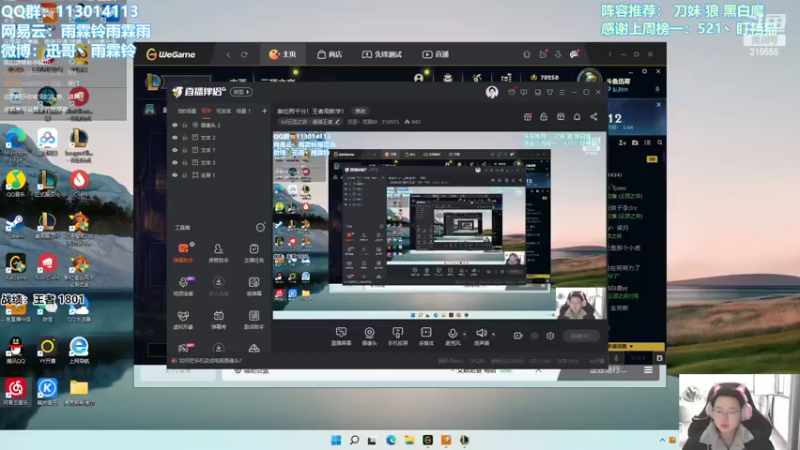Click the record camera icon beside start-live button

518,336
